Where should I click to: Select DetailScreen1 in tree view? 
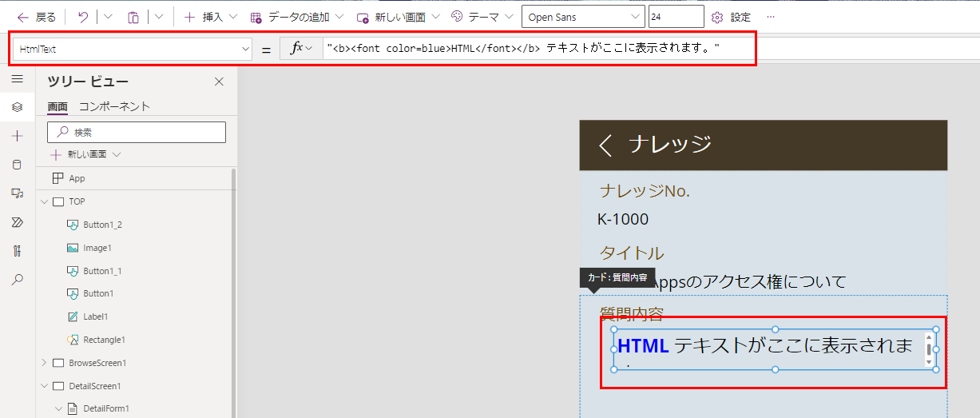pos(95,386)
